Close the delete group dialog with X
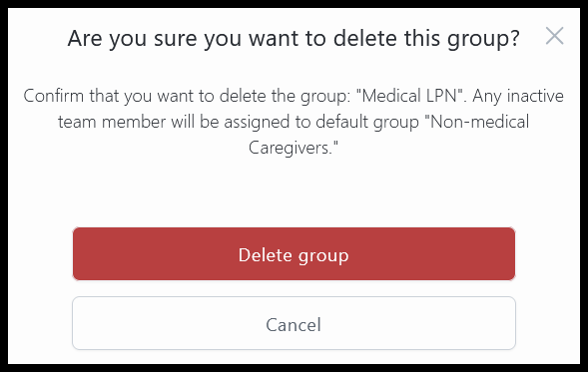The image size is (588, 372). (554, 36)
